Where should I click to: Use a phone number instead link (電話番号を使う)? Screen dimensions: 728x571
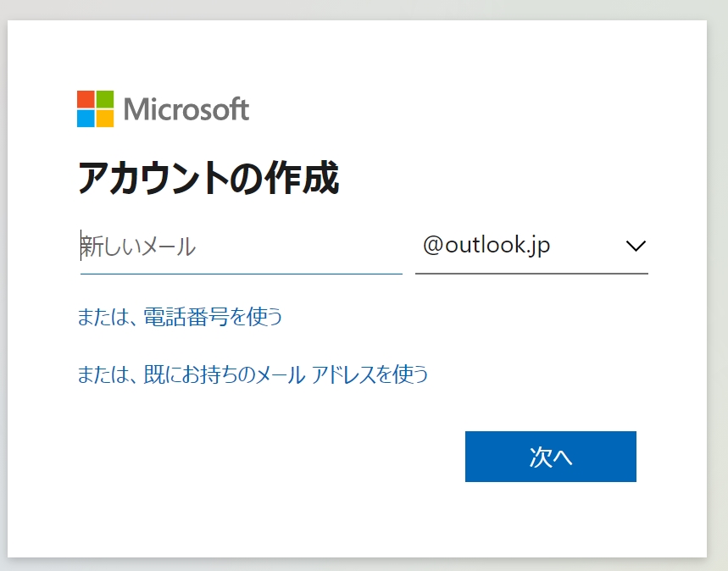tap(179, 317)
